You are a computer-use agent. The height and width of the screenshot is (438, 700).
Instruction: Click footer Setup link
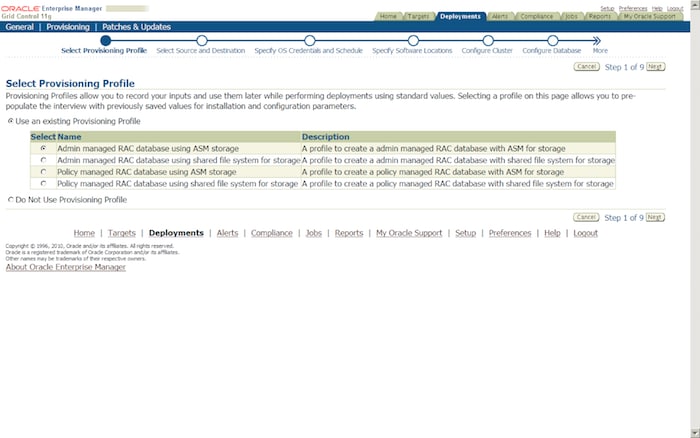tap(465, 233)
